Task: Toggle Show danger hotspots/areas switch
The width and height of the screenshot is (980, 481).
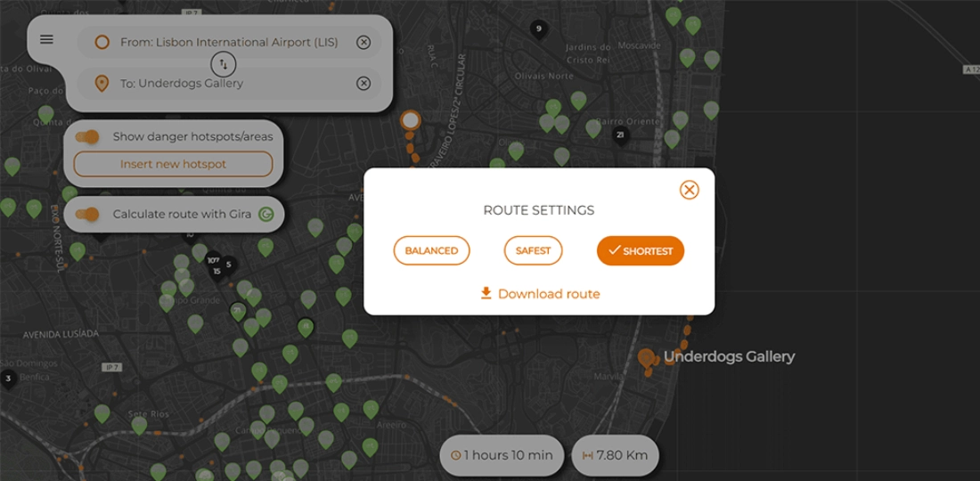Action: (x=87, y=137)
